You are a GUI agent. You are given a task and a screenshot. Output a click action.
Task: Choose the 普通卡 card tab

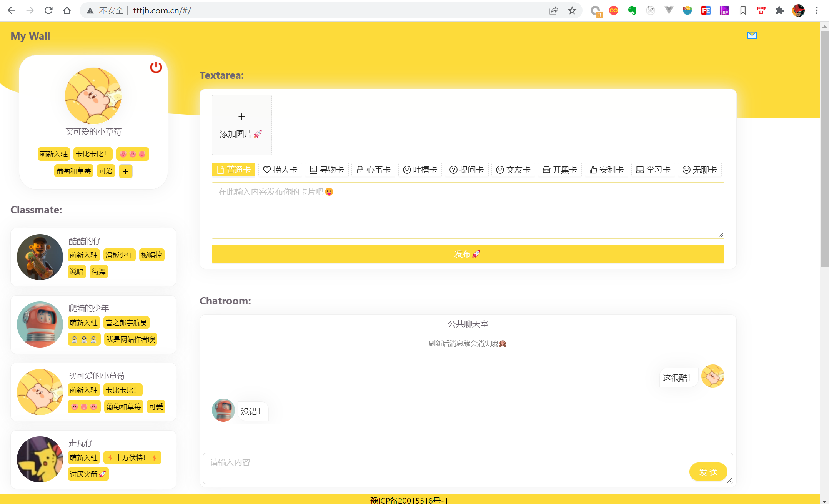click(x=233, y=170)
